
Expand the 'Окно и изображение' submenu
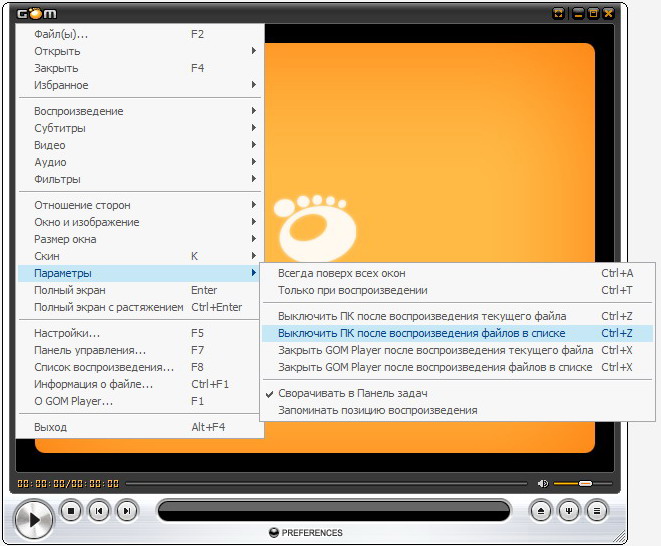(139, 222)
